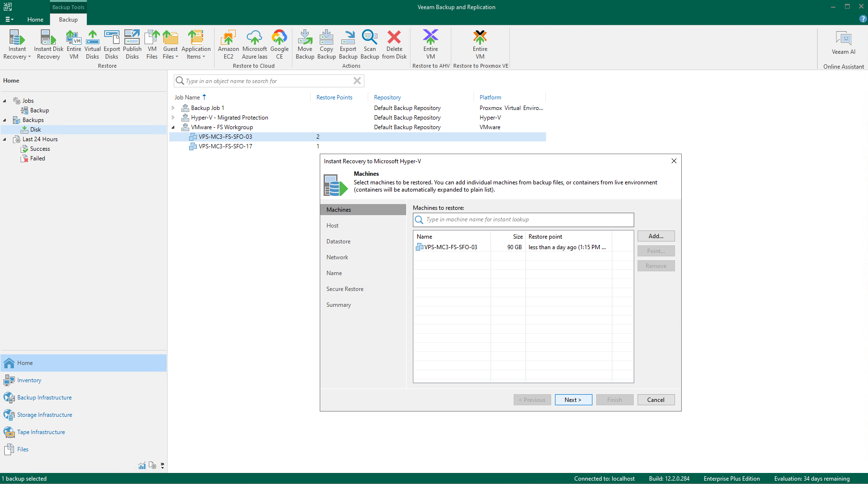Image resolution: width=868 pixels, height=484 pixels.
Task: Expand Hyper-V - Migrated Protection row
Action: (x=173, y=118)
